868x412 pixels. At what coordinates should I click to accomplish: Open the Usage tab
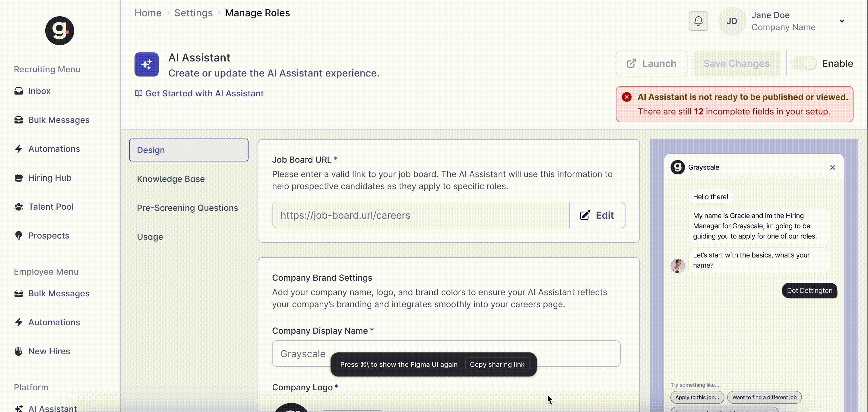click(150, 237)
